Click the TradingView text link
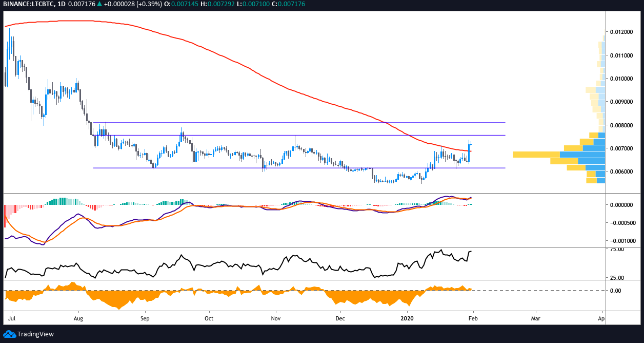Viewport: 644px width, 343px height. pyautogui.click(x=35, y=334)
